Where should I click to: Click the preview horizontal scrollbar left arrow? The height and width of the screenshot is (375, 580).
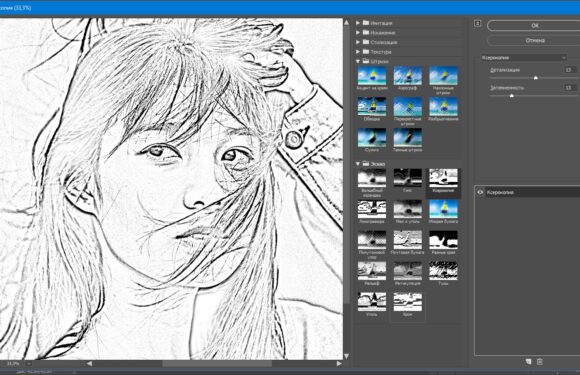click(x=89, y=364)
